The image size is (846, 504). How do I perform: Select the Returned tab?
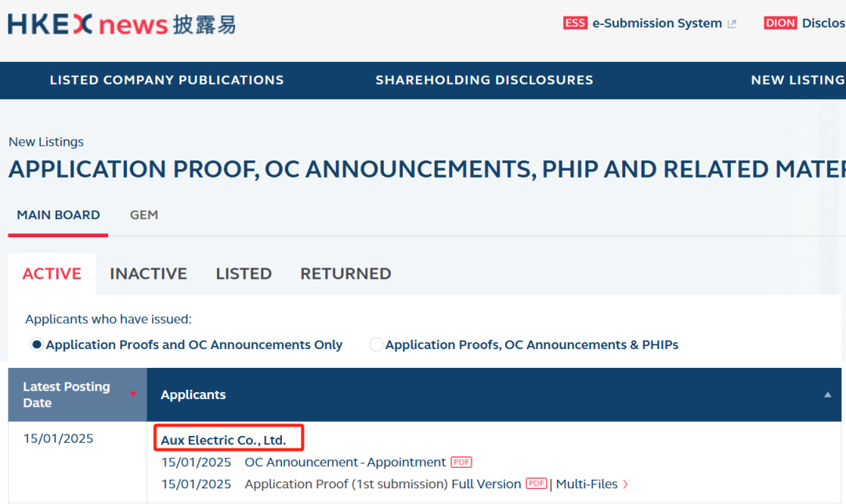coord(346,274)
